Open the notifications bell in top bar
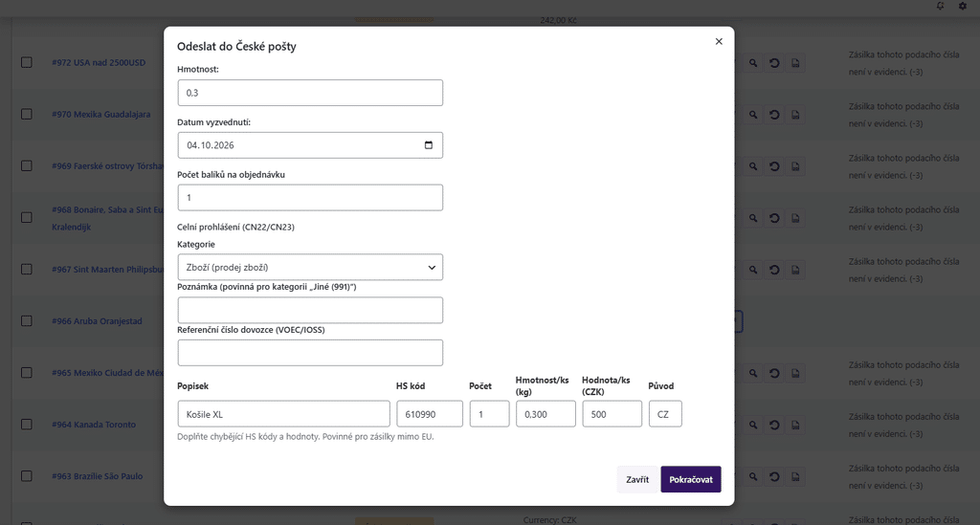 click(940, 6)
